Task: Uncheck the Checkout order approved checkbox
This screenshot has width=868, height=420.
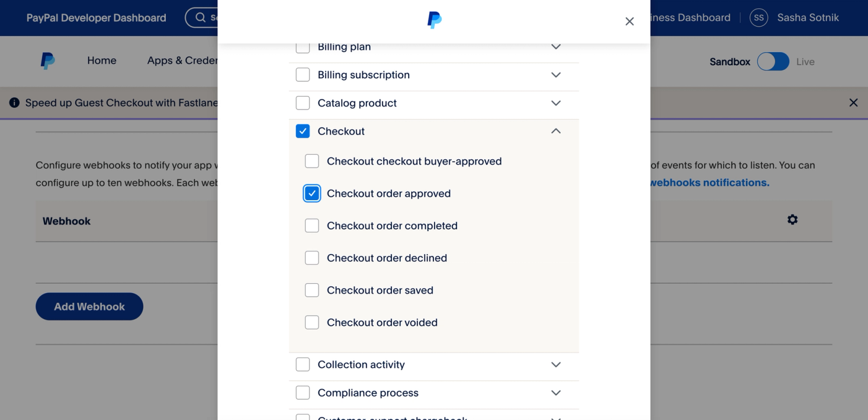Action: [312, 194]
